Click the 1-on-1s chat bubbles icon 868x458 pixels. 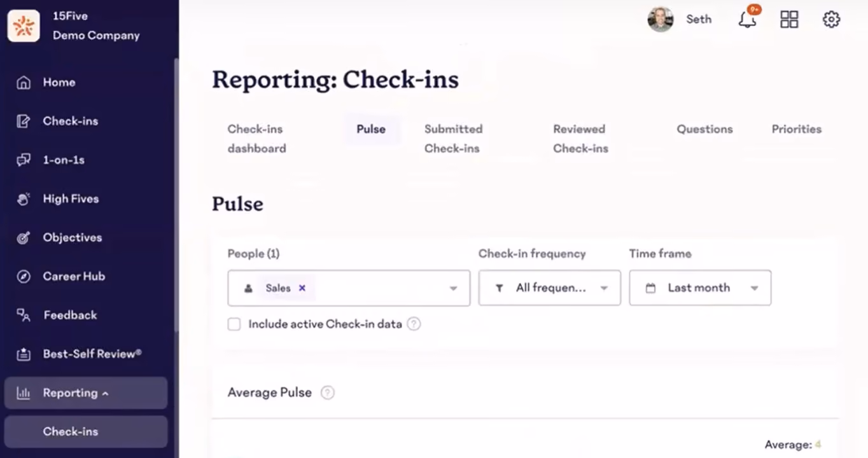[24, 160]
